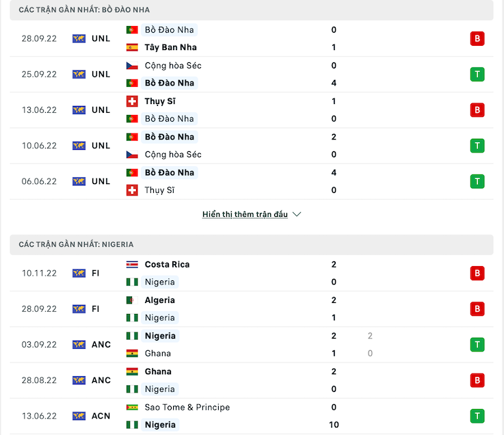This screenshot has width=504, height=435.
Task: Open the Cộng hòa Séc team link on 25.09.22
Action: (x=173, y=66)
